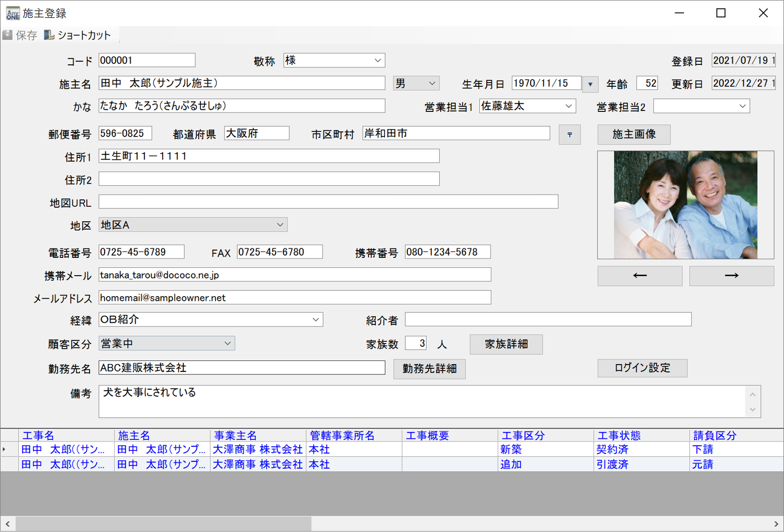Click the 施主画像 button
The height and width of the screenshot is (532, 784).
click(x=634, y=134)
